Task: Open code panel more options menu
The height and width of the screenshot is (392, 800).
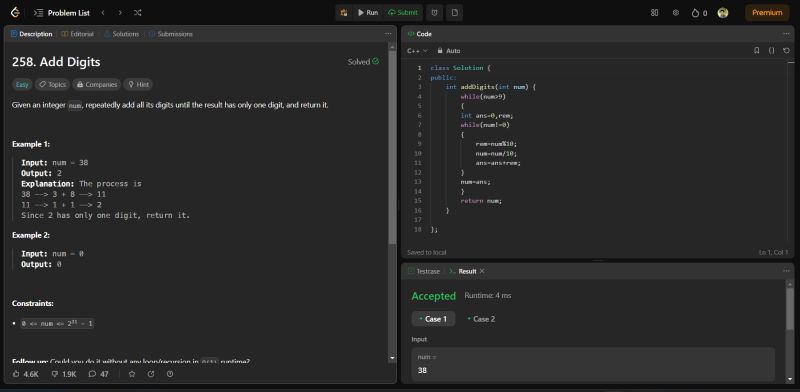Action: point(786,34)
